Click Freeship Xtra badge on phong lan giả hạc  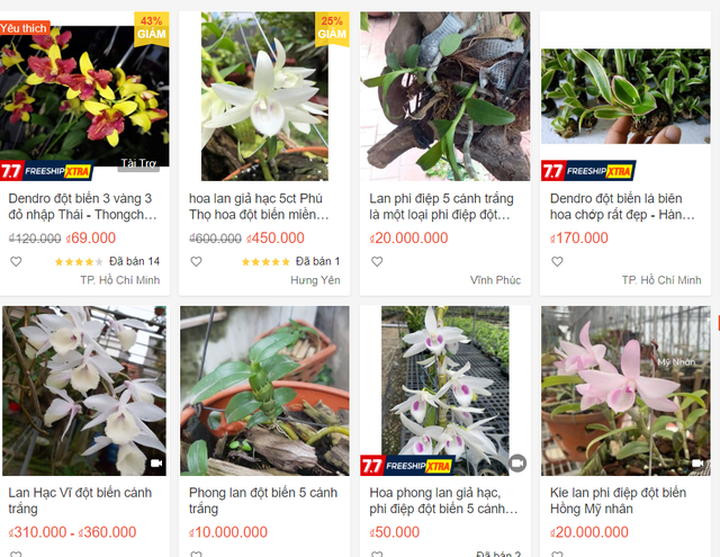(x=408, y=466)
